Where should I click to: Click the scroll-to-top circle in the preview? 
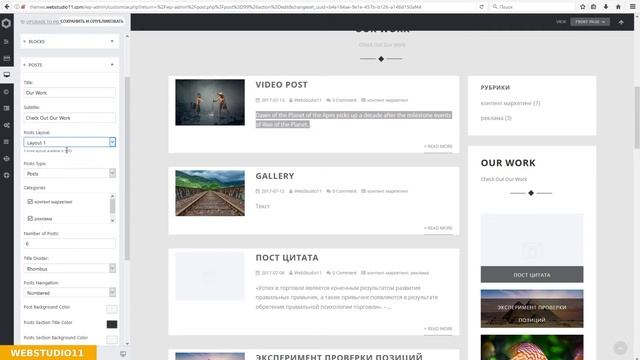coord(620,348)
